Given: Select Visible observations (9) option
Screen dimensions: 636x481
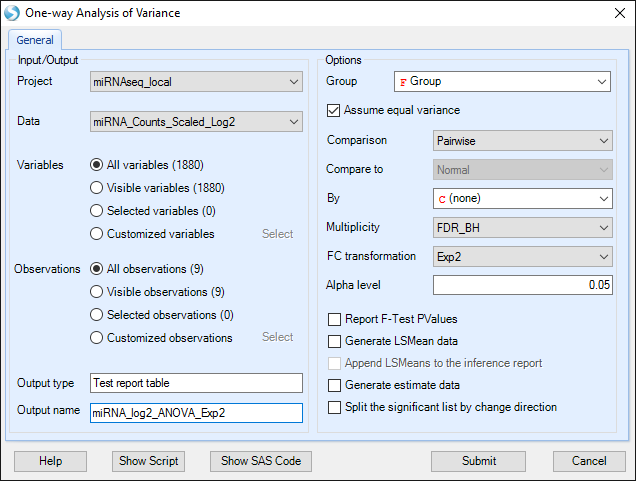Looking at the screenshot, I should click(96, 292).
